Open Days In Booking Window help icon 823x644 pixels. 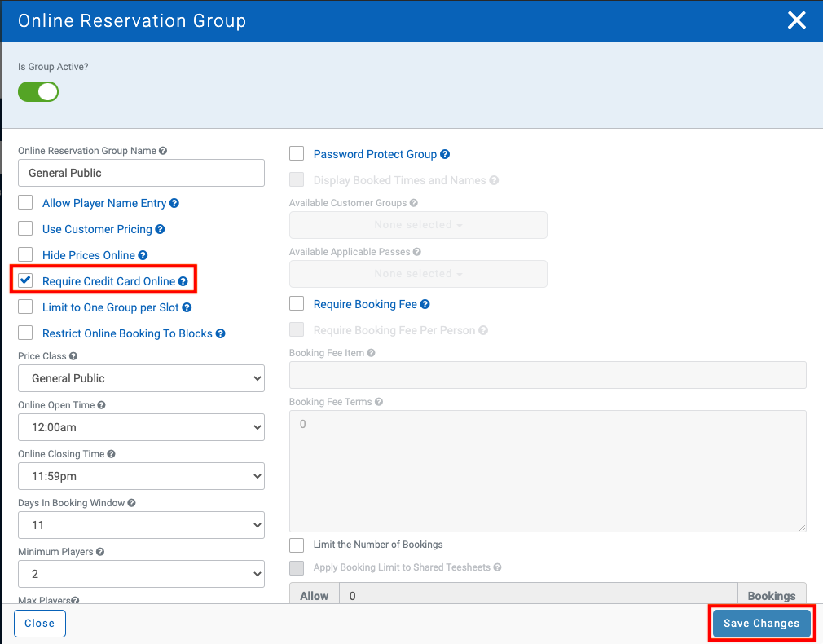pos(131,503)
